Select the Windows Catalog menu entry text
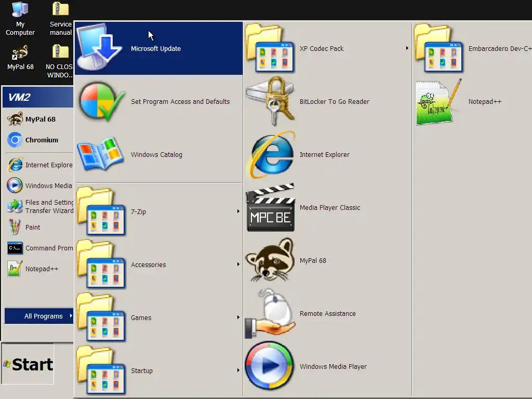 [x=156, y=154]
